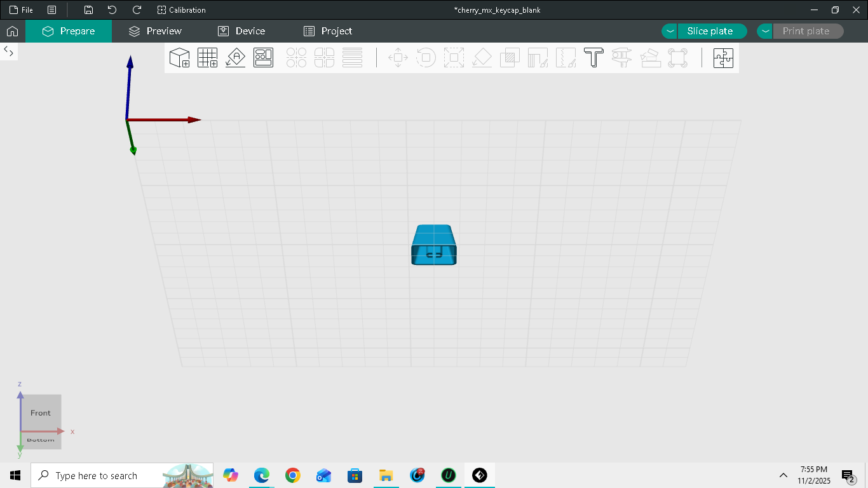Select the Rotate tool
This screenshot has width=868, height=488.
pyautogui.click(x=426, y=58)
